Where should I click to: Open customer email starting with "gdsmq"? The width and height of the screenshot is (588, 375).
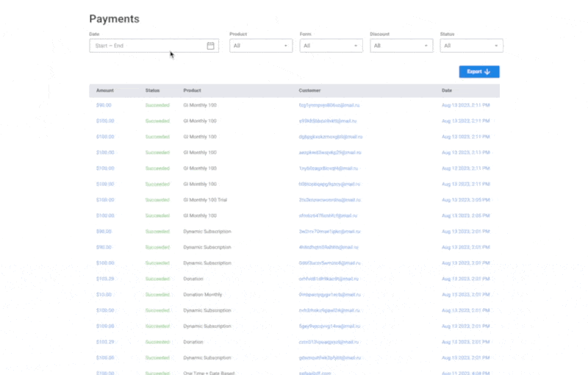point(329,358)
